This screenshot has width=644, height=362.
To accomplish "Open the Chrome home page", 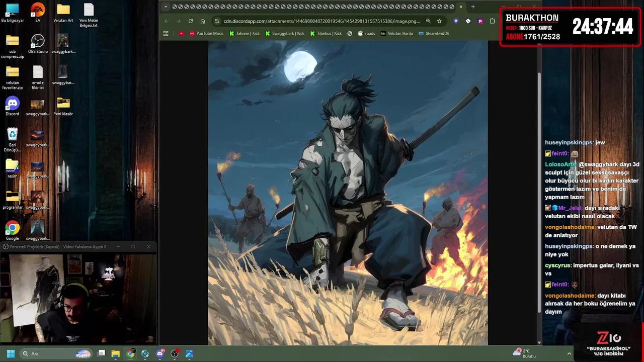I will 203,21.
